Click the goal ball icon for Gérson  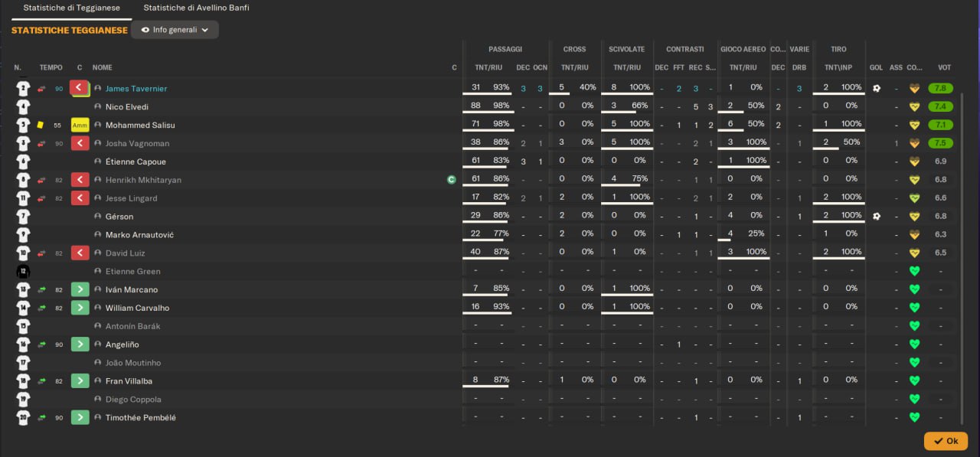click(x=877, y=216)
